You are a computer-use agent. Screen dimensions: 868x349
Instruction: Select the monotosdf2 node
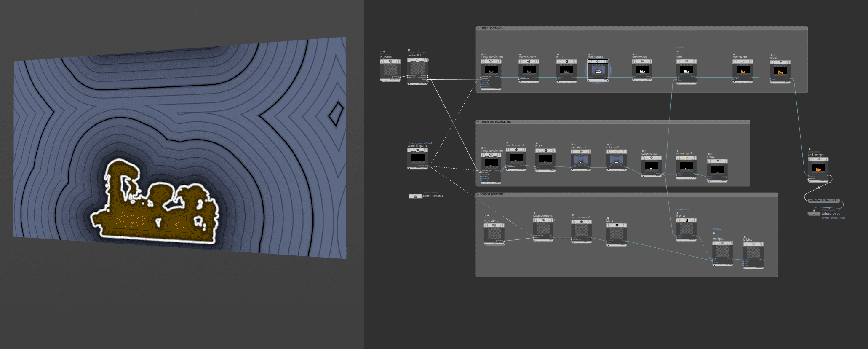click(581, 160)
